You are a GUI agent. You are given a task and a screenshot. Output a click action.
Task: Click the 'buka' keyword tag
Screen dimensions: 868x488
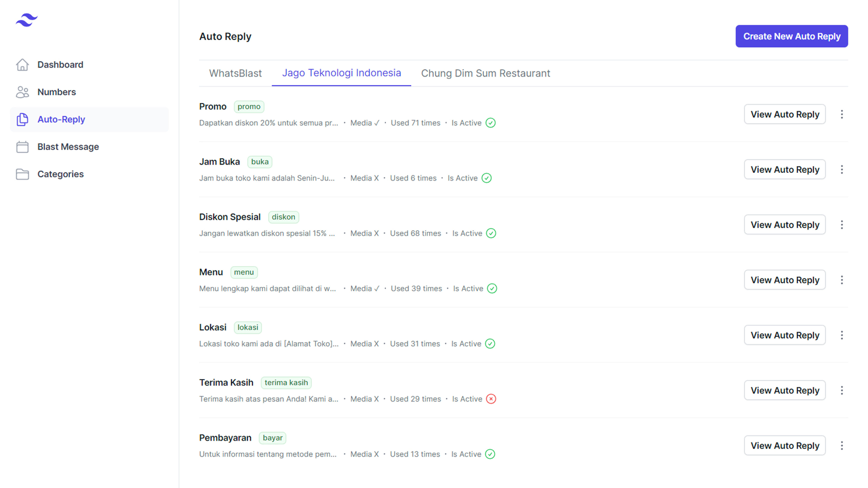260,162
